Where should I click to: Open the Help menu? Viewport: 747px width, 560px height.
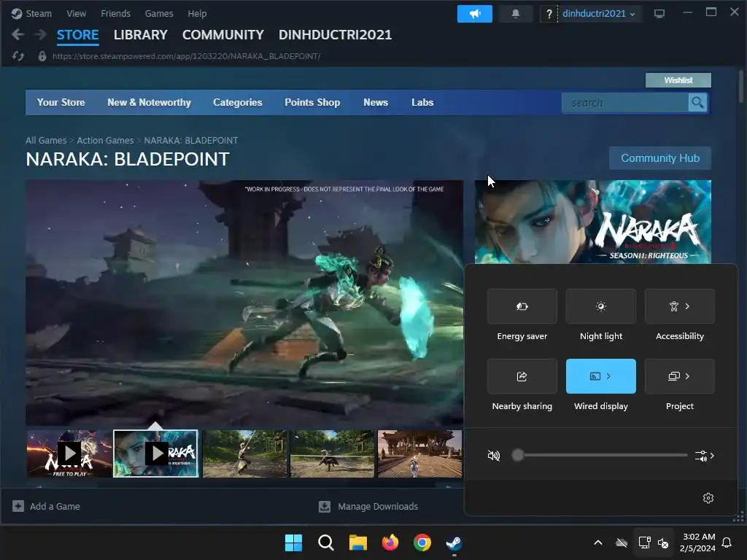(197, 14)
